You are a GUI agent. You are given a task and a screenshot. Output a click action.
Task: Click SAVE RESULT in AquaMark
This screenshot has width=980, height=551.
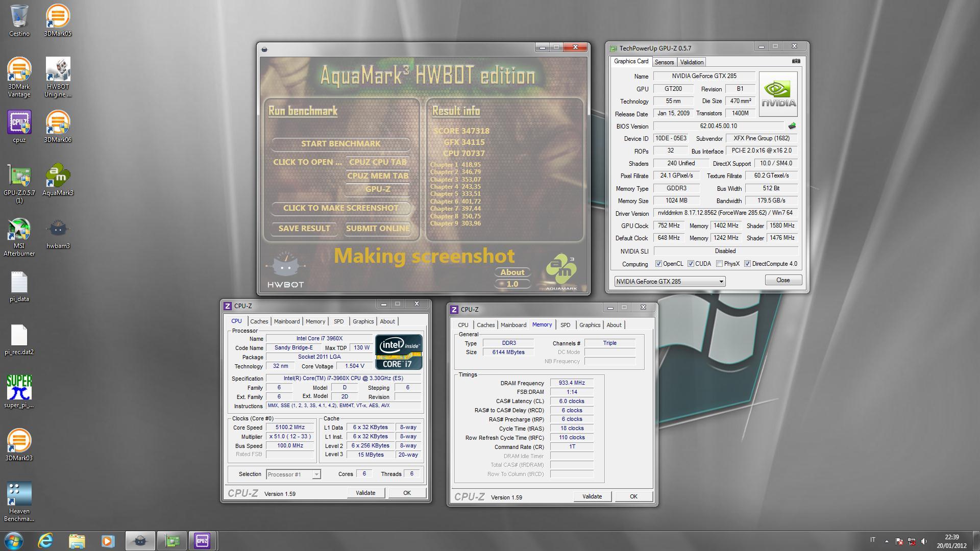(x=304, y=229)
